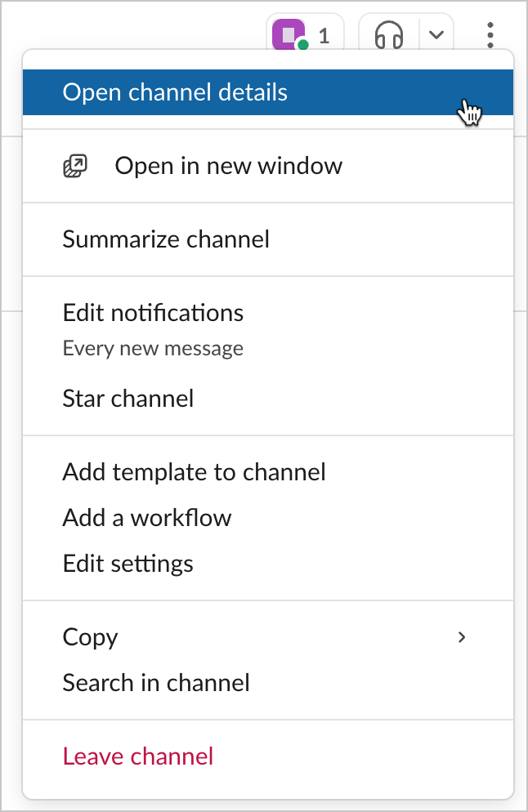The image size is (528, 812).
Task: Start a huddle with the headphones icon
Action: coord(388,34)
